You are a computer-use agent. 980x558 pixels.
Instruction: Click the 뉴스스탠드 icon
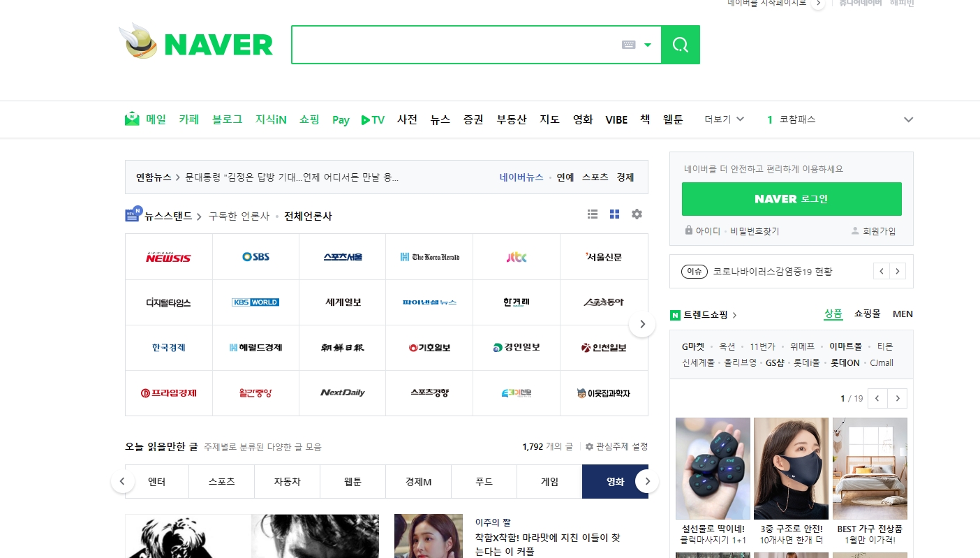[x=134, y=214]
